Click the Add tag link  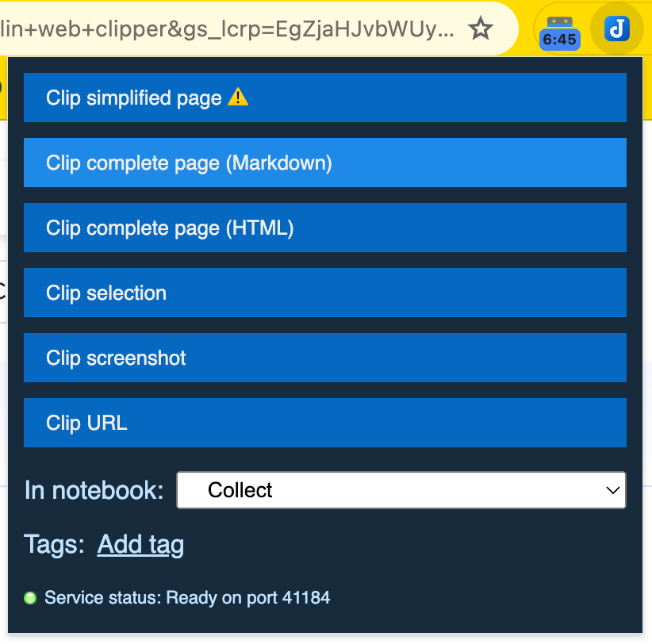pos(140,544)
